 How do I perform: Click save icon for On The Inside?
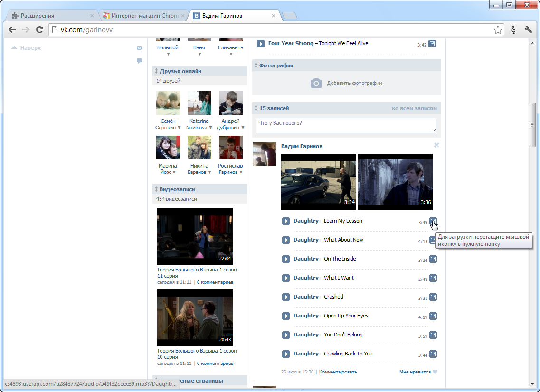click(433, 259)
